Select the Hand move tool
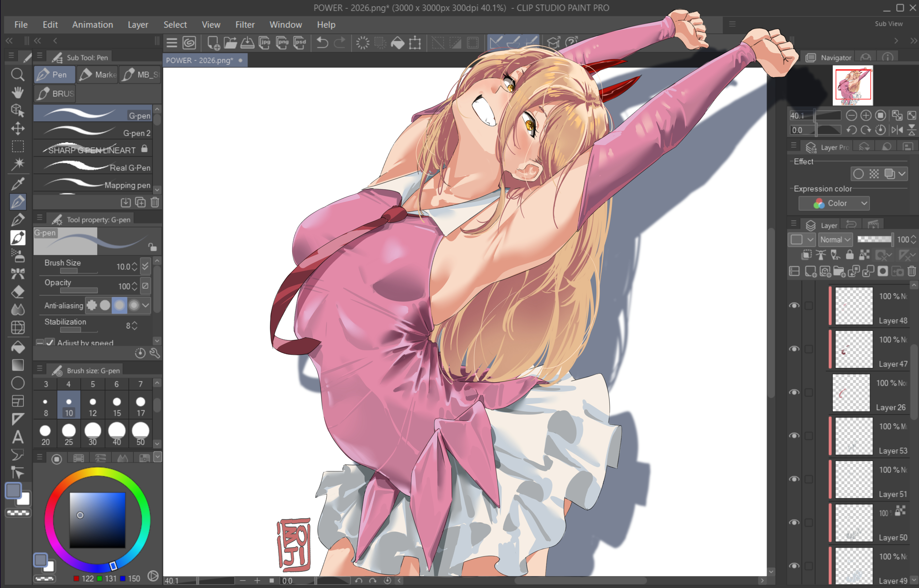This screenshot has height=588, width=919. pyautogui.click(x=17, y=92)
